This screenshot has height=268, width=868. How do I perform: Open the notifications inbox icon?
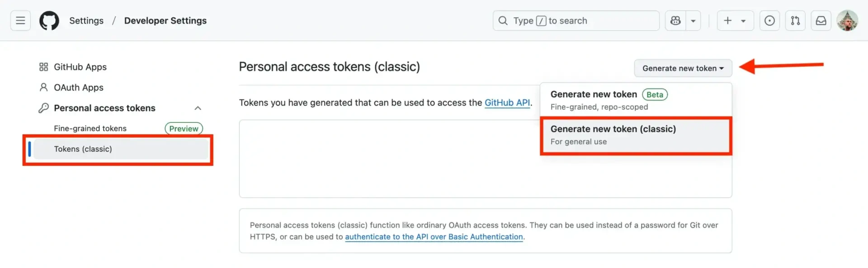[x=821, y=21]
